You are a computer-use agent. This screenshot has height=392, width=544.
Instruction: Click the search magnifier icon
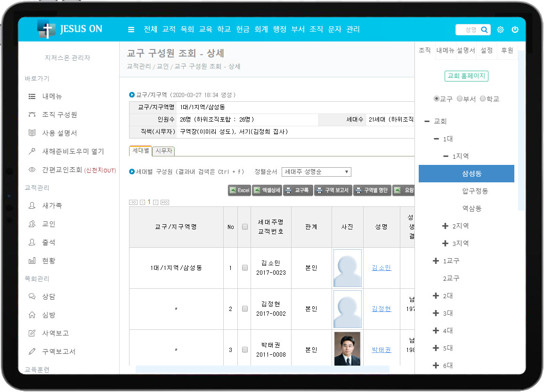click(484, 30)
